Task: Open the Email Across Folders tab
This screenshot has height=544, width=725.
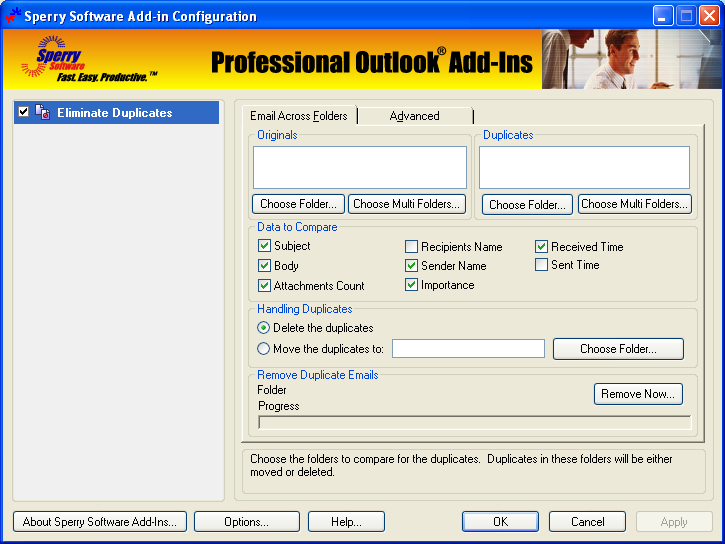Action: 299,116
